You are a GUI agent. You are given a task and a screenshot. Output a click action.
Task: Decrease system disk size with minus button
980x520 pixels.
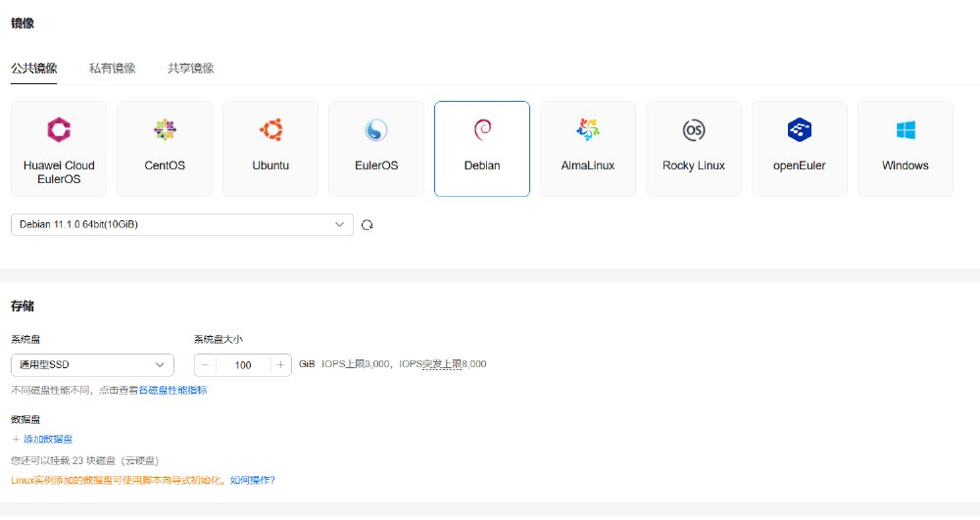pos(205,365)
